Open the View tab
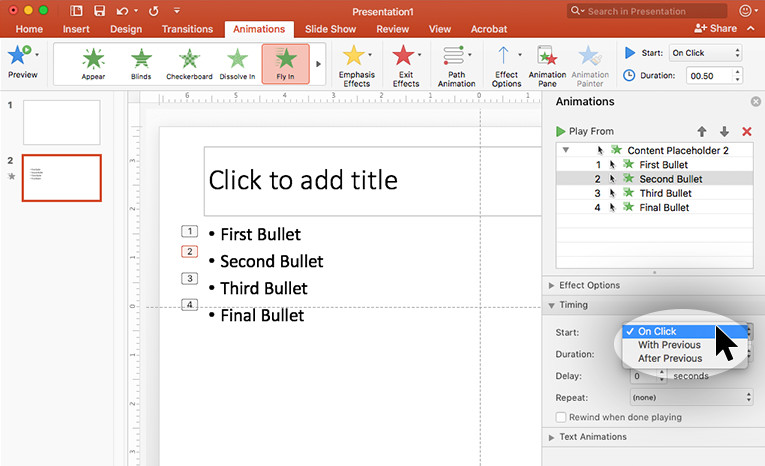Screen dimensions: 765x466 pos(440,29)
